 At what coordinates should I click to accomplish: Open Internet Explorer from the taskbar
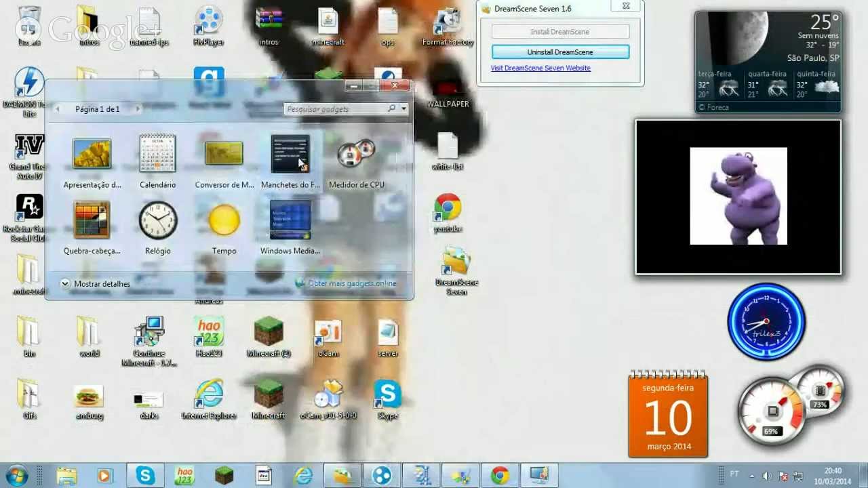[302, 476]
